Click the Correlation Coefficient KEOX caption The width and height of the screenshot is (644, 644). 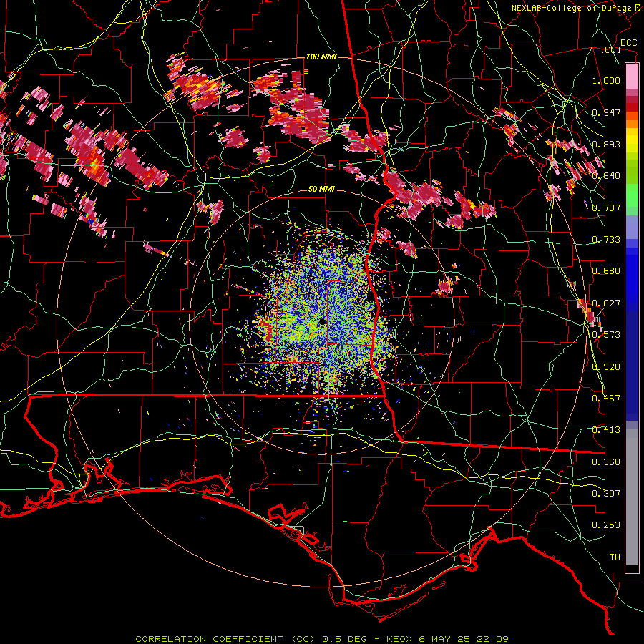[x=321, y=639]
